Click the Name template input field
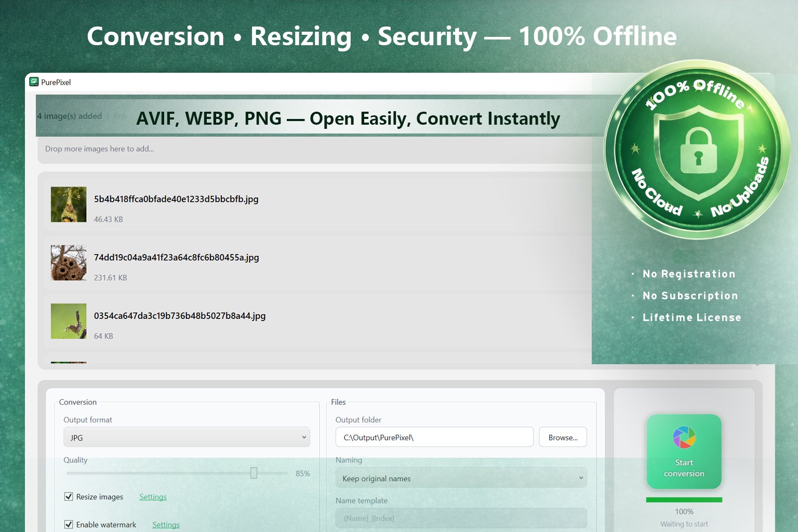798x532 pixels. pyautogui.click(x=461, y=518)
